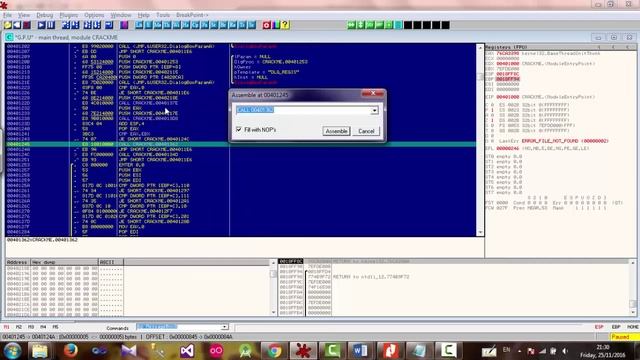This screenshot has height=360, width=640.
Task: Click the Hex dump column header
Action: coord(64,262)
